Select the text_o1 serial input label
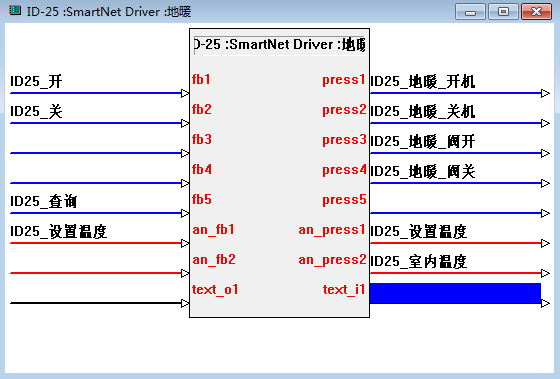Image resolution: width=560 pixels, height=379 pixels. [215, 290]
